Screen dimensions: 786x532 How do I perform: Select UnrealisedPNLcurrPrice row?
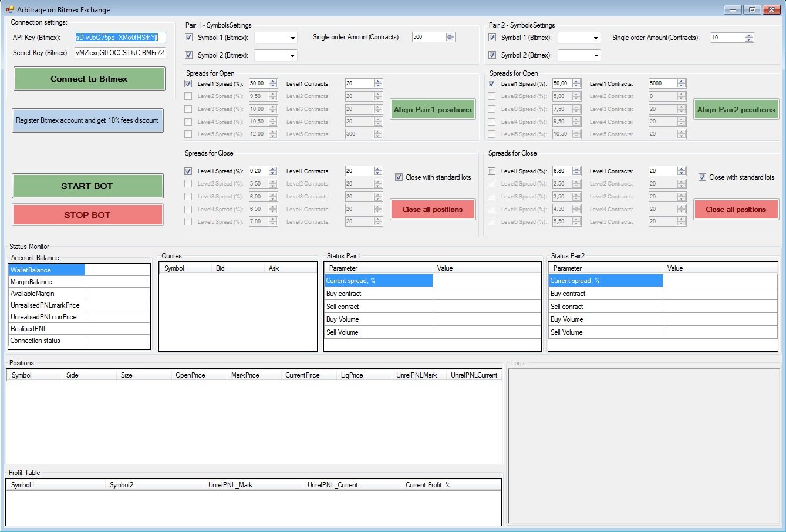tap(79, 317)
